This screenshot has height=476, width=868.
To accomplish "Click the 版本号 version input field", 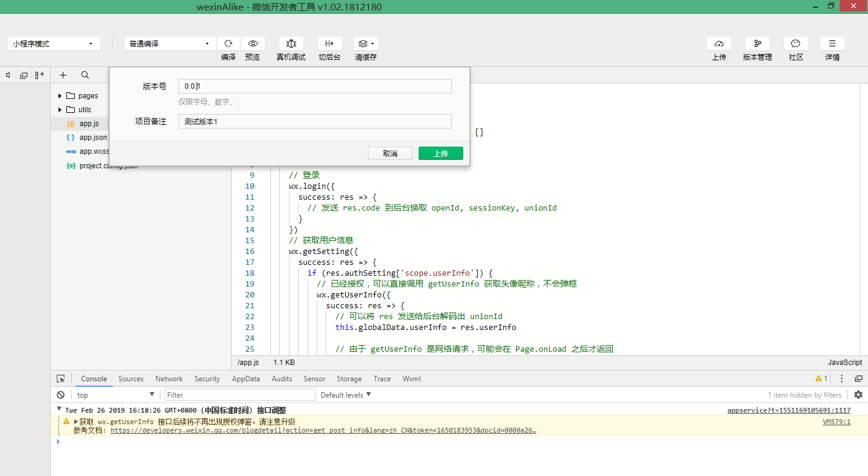I will click(315, 86).
